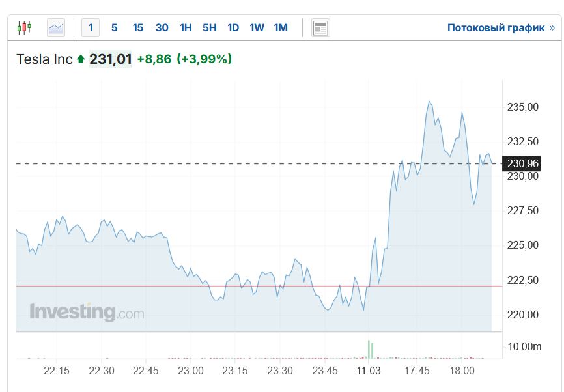Open the Потоковый график link
Screen dimensions: 564x392
click(501, 28)
